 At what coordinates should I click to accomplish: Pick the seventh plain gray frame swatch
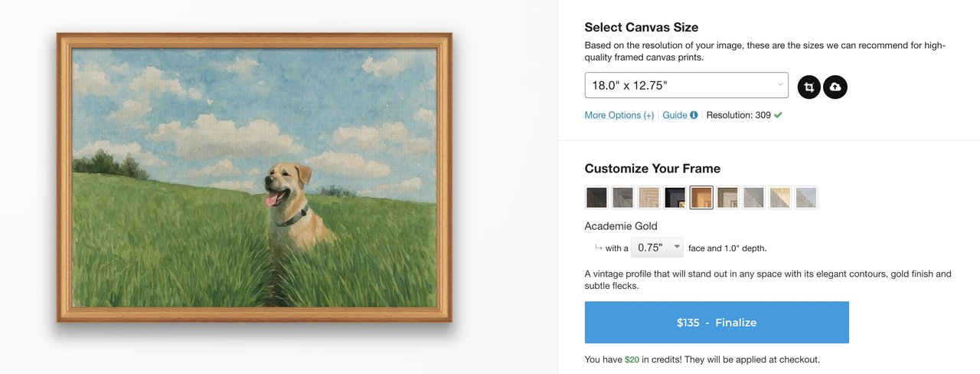click(x=753, y=198)
